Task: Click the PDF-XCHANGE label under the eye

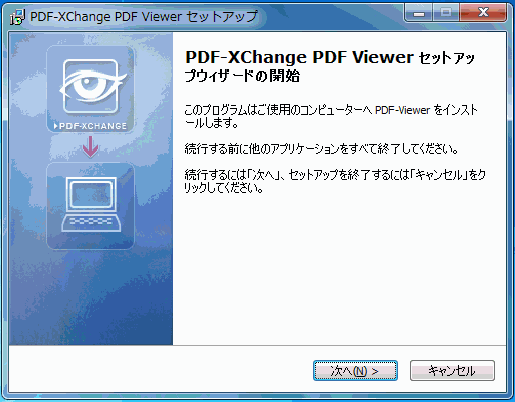Action: [x=91, y=126]
